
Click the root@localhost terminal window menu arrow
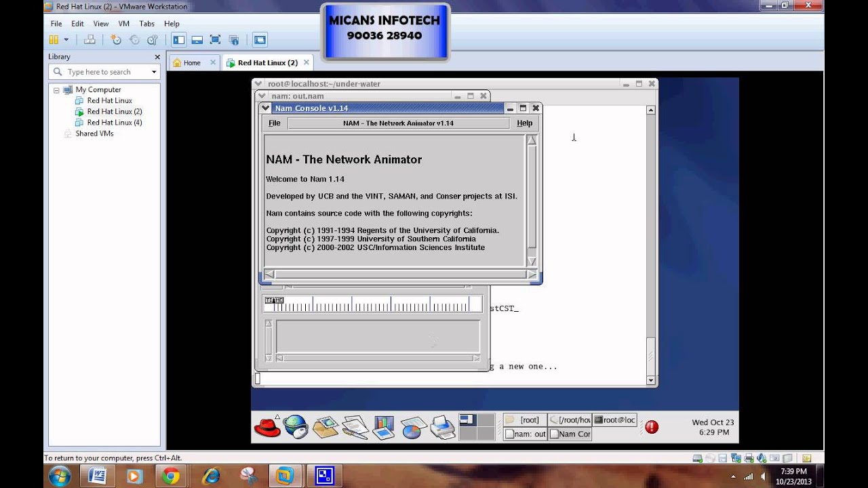(x=258, y=84)
